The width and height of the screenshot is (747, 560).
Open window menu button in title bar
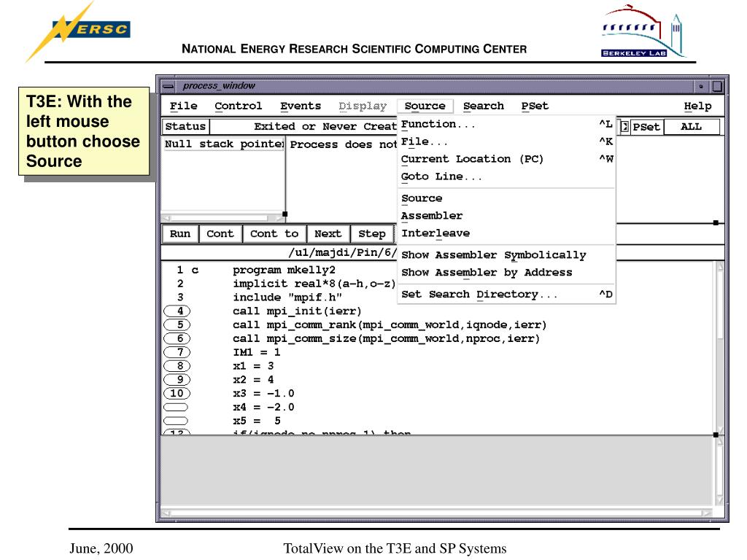169,86
